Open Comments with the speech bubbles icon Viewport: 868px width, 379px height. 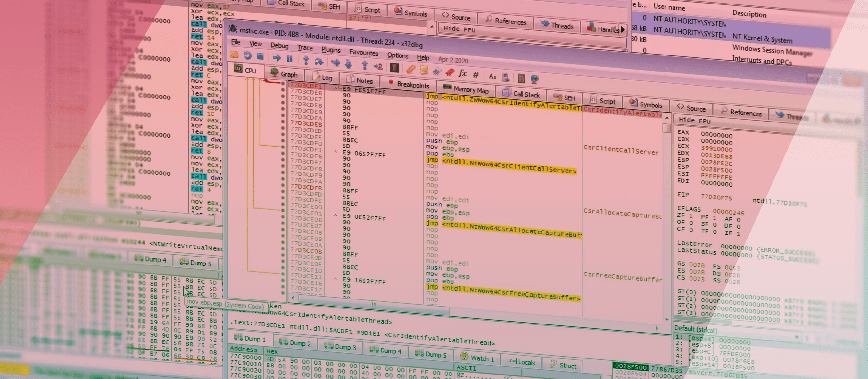point(424,70)
